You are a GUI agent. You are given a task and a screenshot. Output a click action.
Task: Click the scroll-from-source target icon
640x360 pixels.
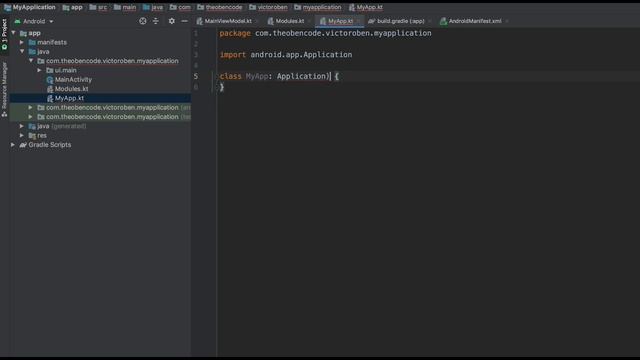coord(142,21)
